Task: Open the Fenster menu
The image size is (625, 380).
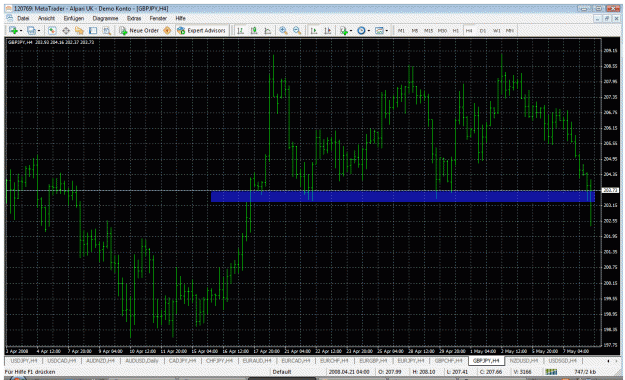Action: pyautogui.click(x=158, y=18)
